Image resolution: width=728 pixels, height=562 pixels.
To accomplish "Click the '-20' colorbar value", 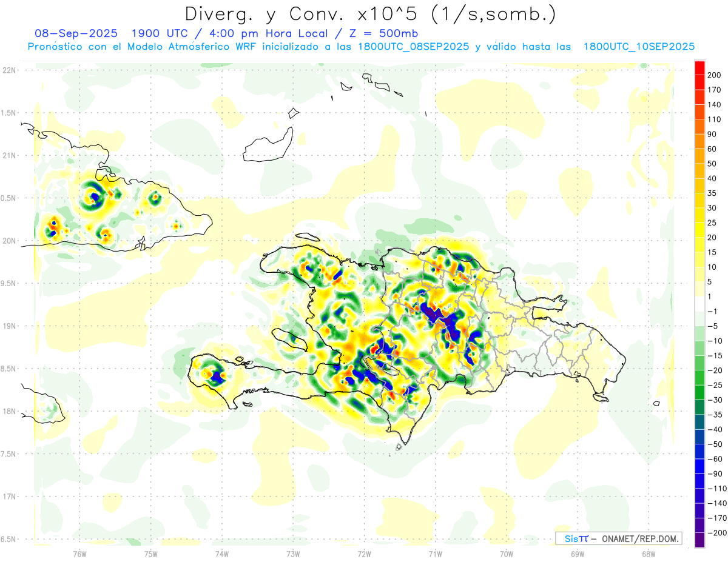I will click(x=715, y=370).
